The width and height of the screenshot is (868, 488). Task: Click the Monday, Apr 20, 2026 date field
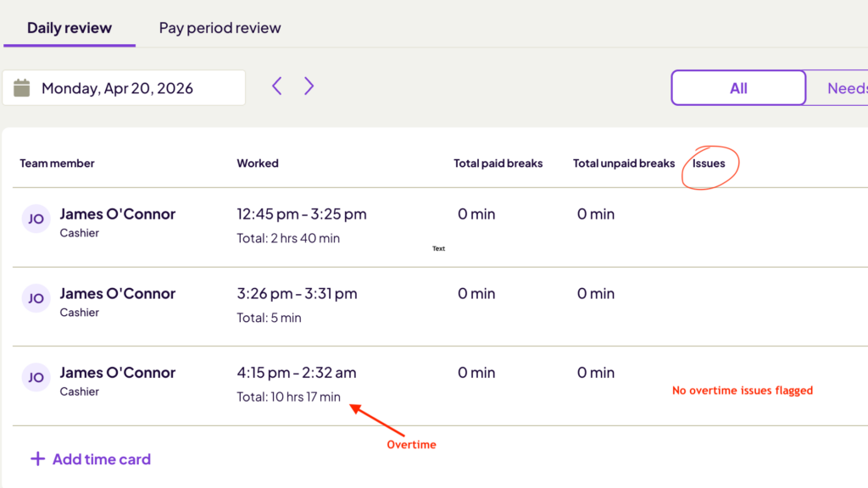click(x=124, y=87)
